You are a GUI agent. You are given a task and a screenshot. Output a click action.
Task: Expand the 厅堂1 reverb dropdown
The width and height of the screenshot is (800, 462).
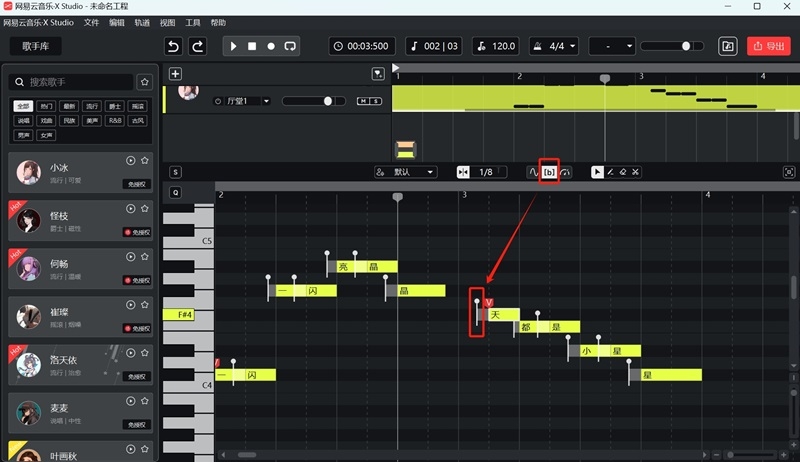pyautogui.click(x=266, y=101)
